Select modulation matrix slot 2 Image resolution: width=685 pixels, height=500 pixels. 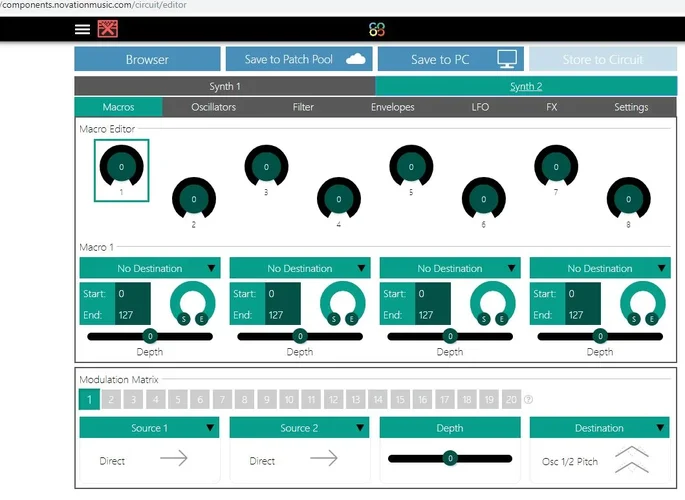[x=111, y=399]
